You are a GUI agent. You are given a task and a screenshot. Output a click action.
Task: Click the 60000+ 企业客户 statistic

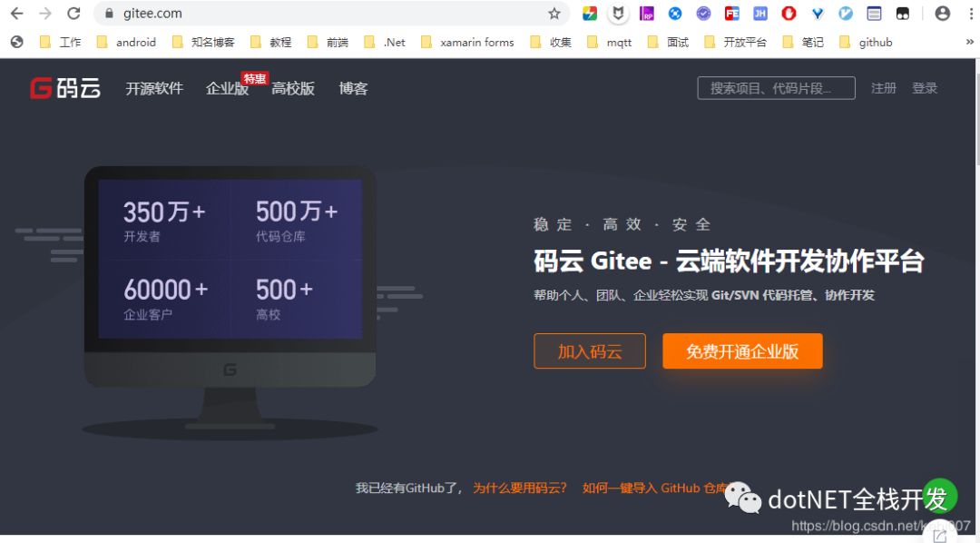(x=166, y=299)
